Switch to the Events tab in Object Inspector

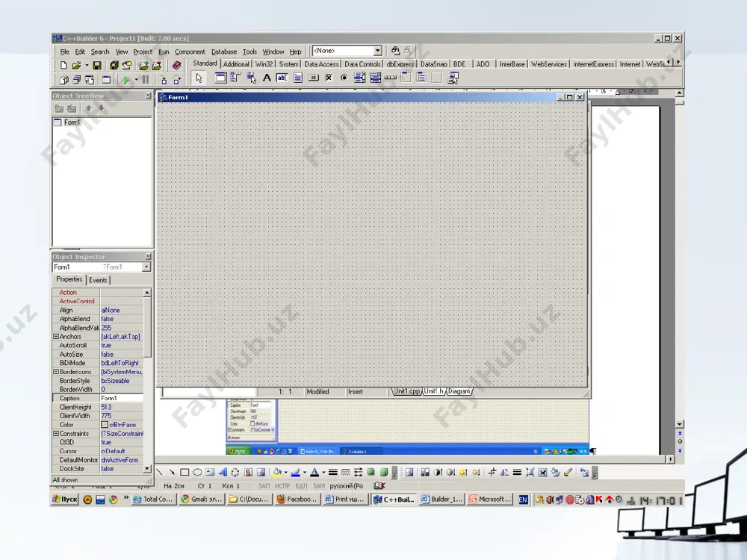pyautogui.click(x=98, y=280)
